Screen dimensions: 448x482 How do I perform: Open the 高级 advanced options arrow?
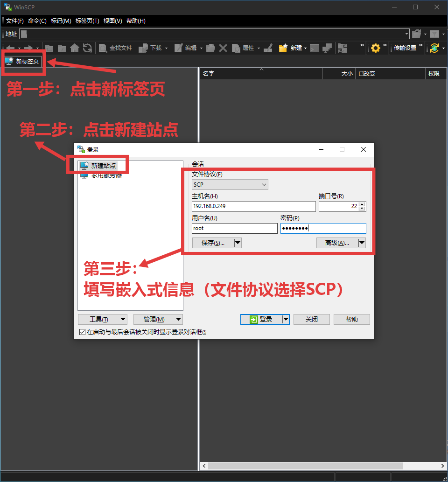pos(361,243)
